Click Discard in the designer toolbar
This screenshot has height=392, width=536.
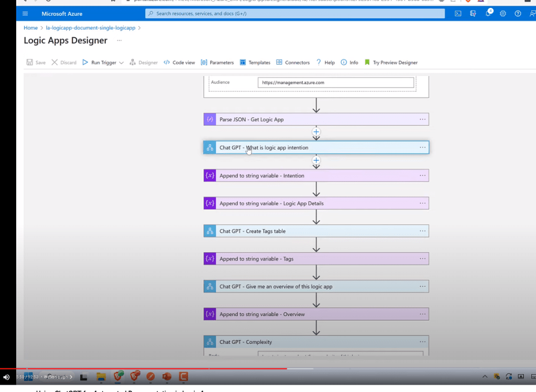click(x=64, y=62)
